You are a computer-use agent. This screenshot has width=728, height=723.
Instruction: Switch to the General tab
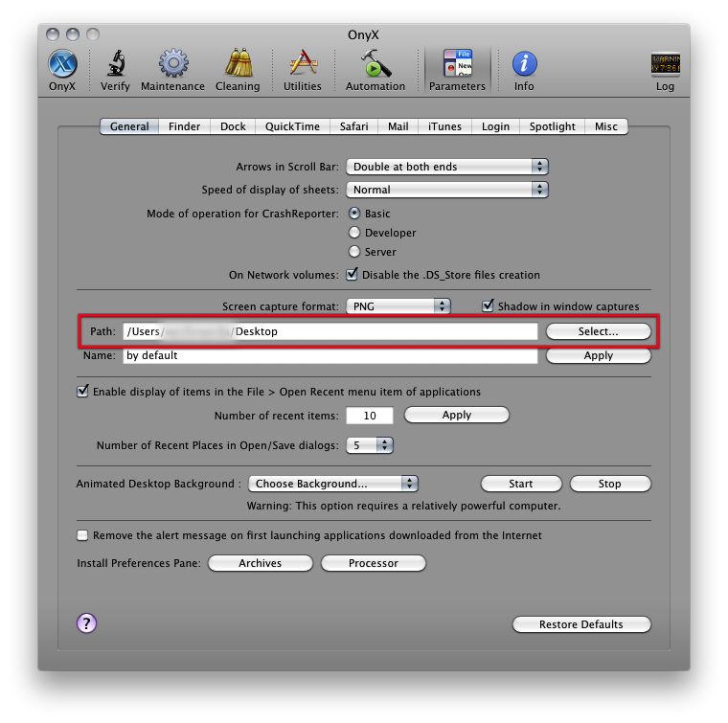[129, 126]
